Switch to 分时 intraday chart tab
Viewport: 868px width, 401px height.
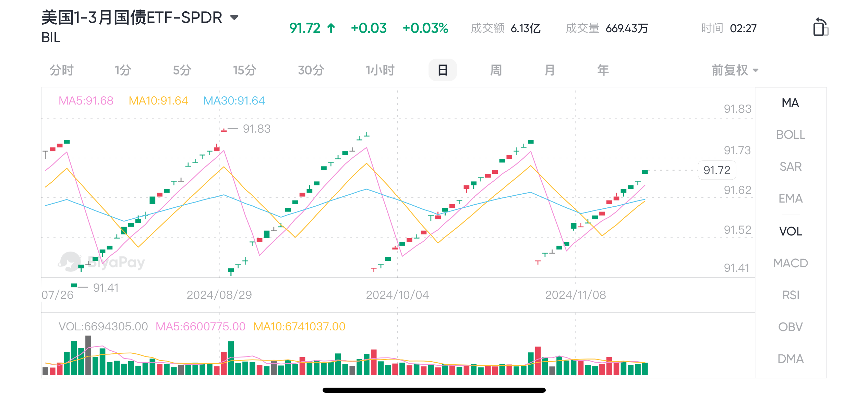tap(62, 70)
